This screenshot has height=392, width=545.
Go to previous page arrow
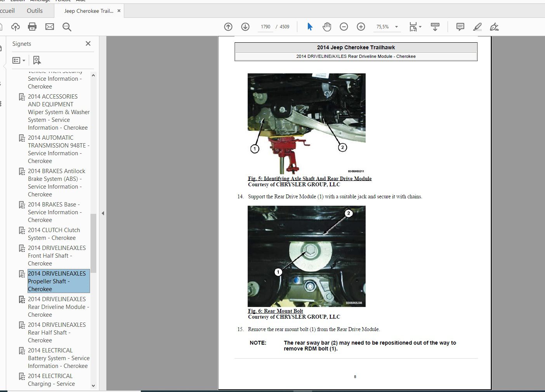[228, 27]
